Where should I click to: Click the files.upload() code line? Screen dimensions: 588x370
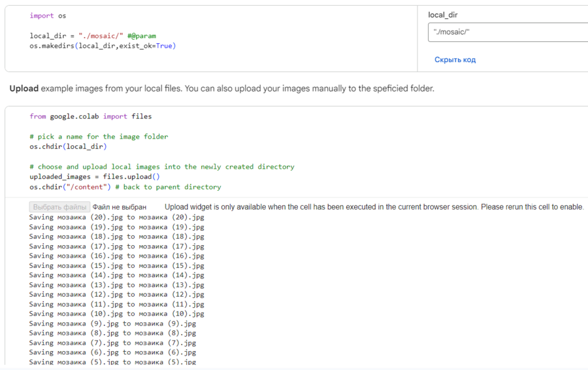point(95,177)
